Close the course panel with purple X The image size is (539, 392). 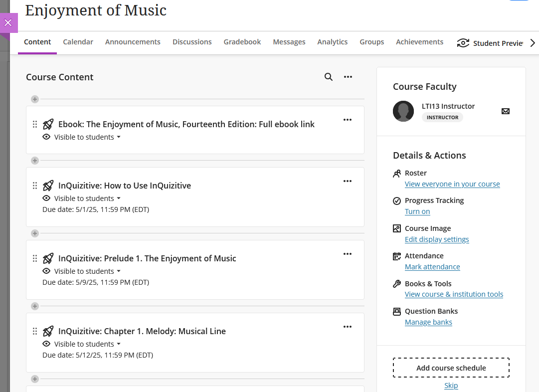pos(8,23)
